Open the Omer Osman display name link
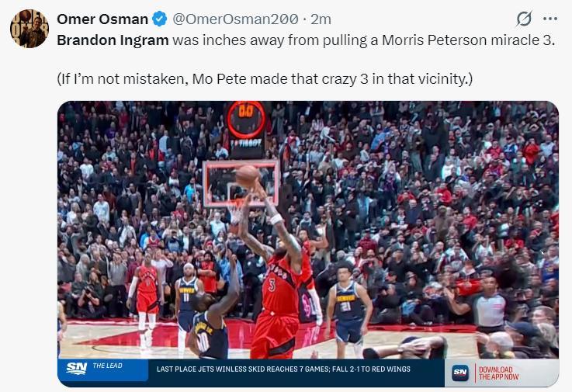This screenshot has height=392, width=572. (102, 19)
